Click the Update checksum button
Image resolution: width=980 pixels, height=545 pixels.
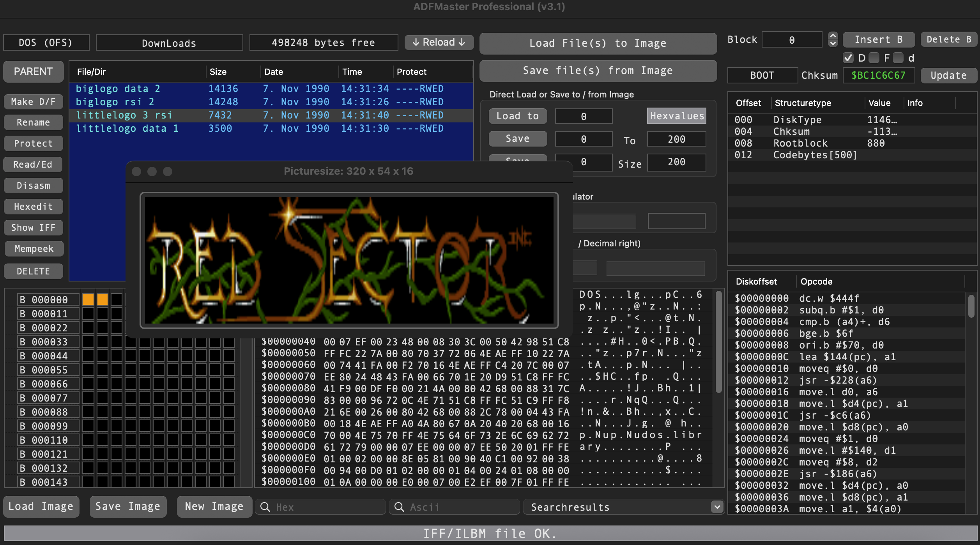pos(949,75)
